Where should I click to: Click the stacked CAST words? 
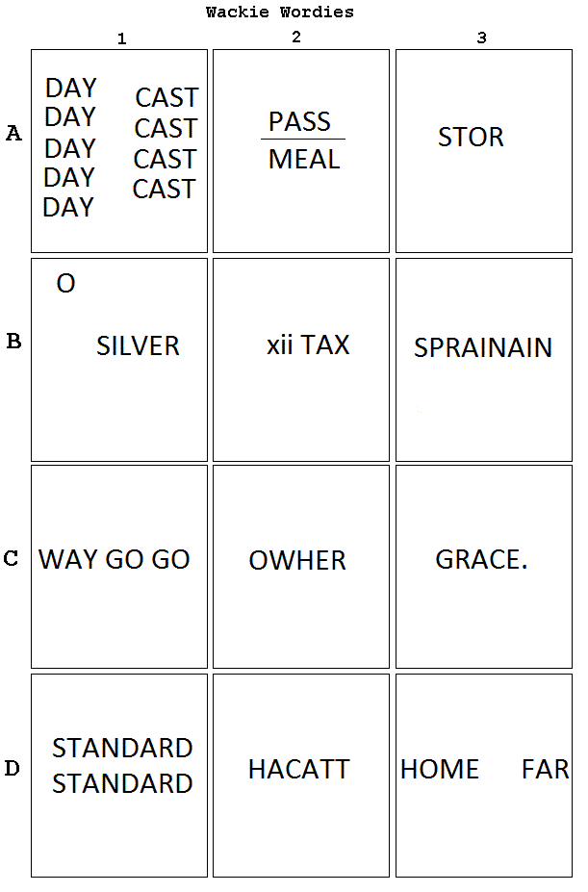166,143
